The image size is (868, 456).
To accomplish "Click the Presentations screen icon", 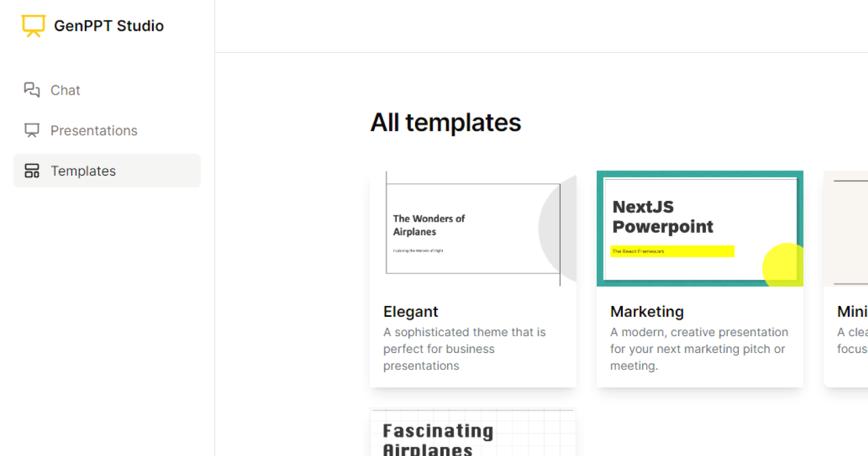I will [x=32, y=130].
